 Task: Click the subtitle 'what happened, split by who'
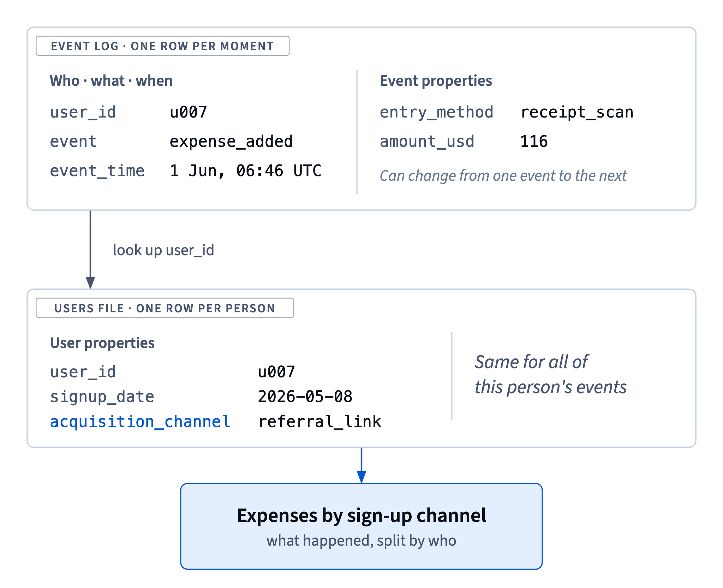(x=361, y=541)
